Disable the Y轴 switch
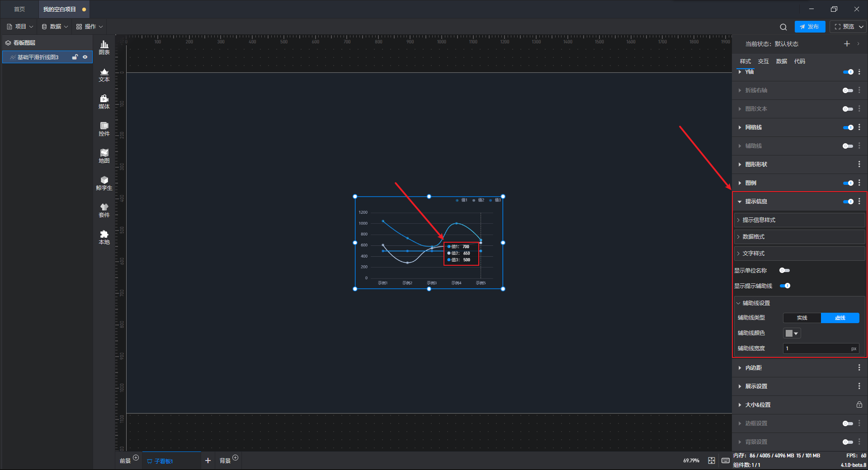This screenshot has width=868, height=470. [848, 72]
